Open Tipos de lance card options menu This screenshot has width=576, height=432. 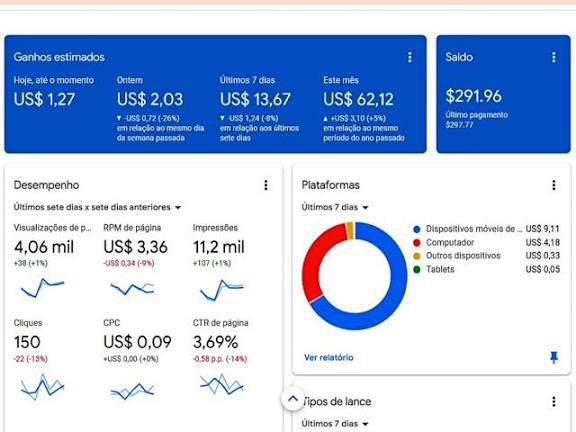[x=554, y=402]
